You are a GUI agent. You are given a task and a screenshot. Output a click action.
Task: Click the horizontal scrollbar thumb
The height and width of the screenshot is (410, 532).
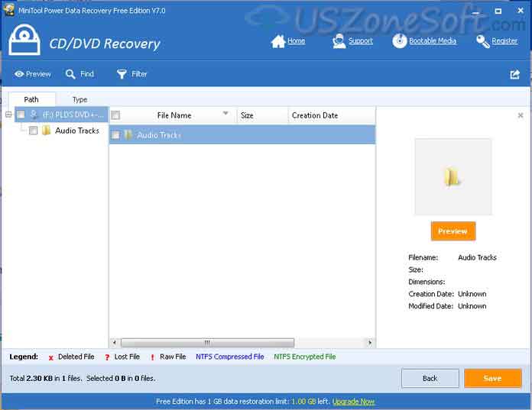pyautogui.click(x=207, y=343)
